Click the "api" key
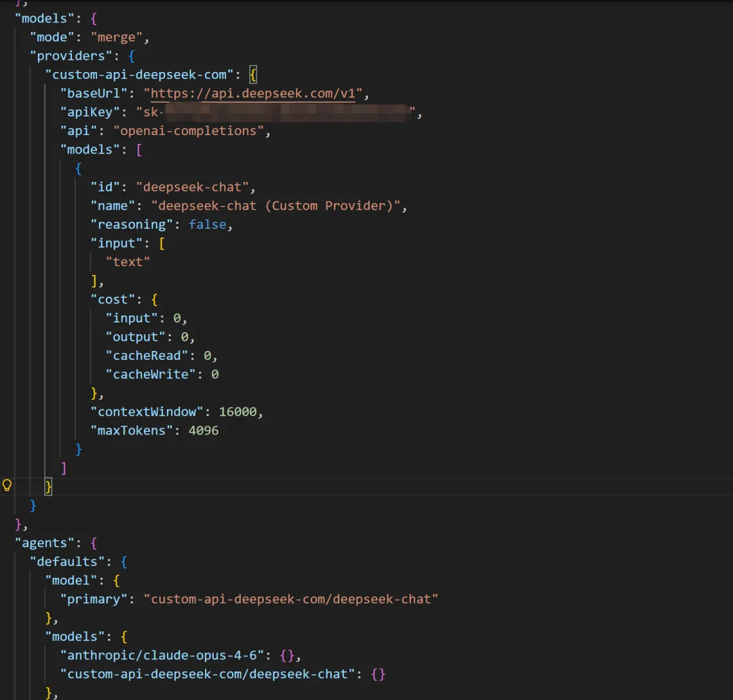The width and height of the screenshot is (733, 700). click(x=79, y=131)
